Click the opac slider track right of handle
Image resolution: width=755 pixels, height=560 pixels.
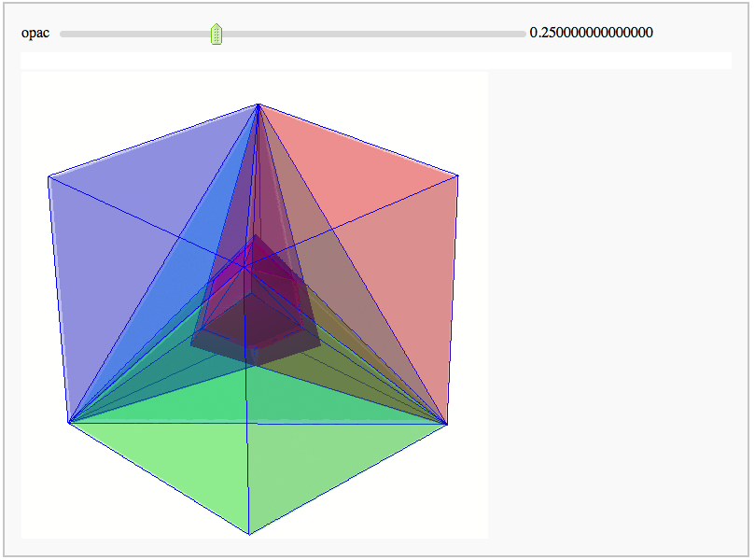click(373, 34)
